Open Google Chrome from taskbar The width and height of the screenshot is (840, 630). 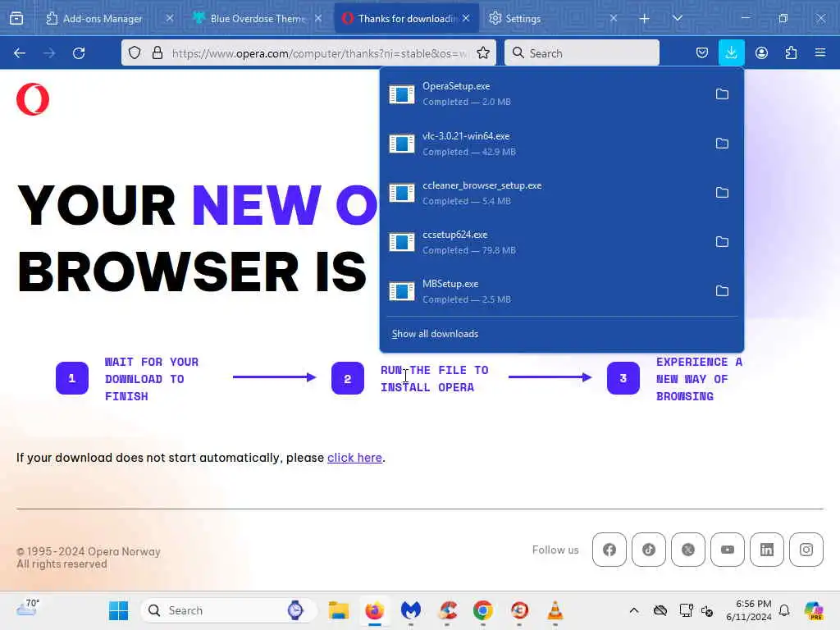point(482,610)
